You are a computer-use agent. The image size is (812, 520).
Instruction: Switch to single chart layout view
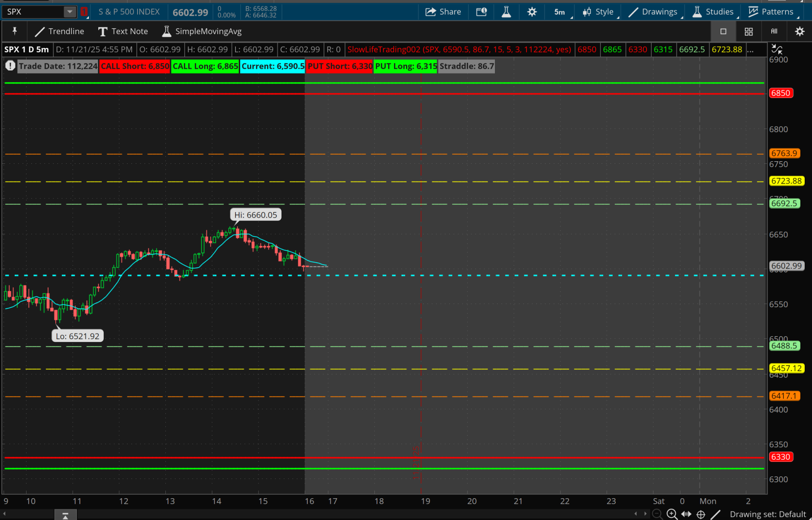point(723,31)
